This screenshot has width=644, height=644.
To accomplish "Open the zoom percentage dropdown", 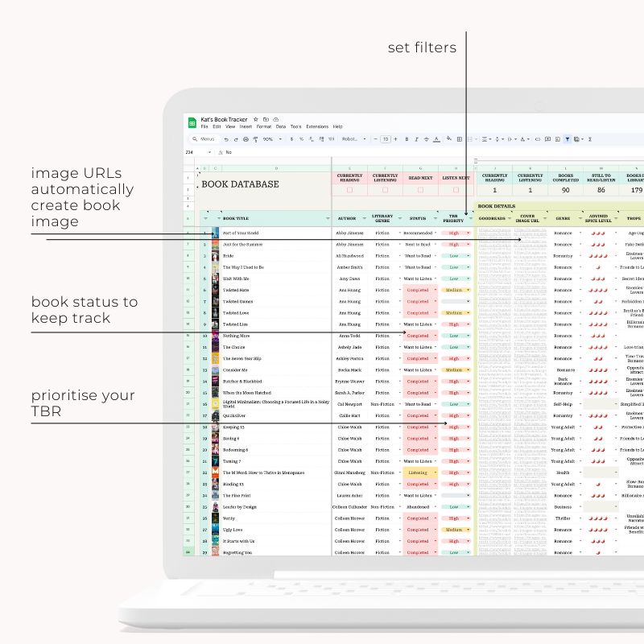I will pyautogui.click(x=270, y=139).
